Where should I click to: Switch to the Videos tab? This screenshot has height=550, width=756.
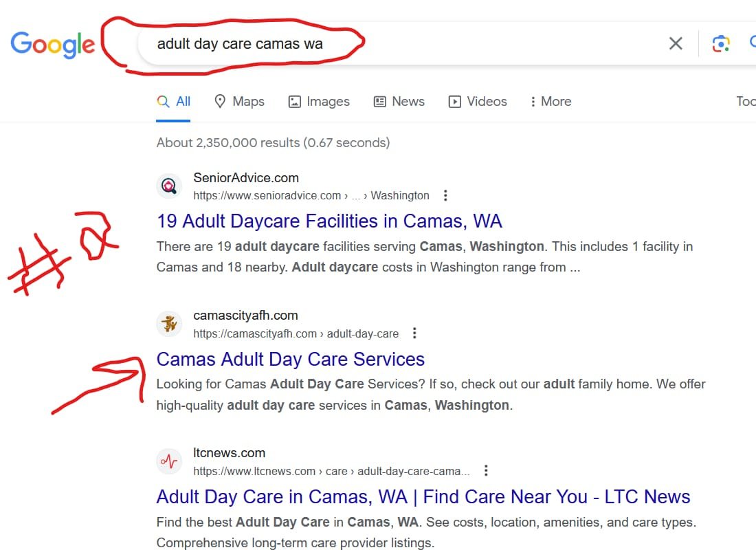[x=478, y=102]
